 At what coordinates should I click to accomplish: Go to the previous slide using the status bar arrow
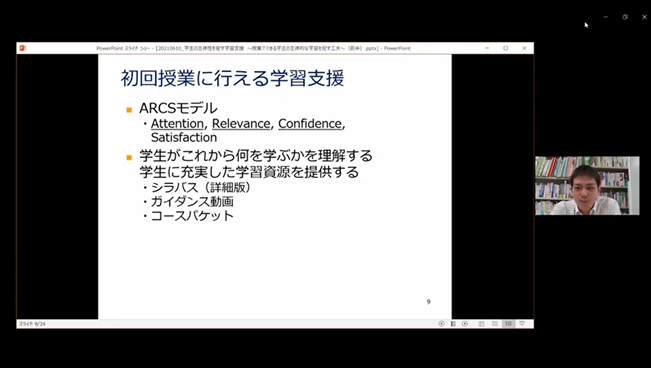[x=441, y=324]
